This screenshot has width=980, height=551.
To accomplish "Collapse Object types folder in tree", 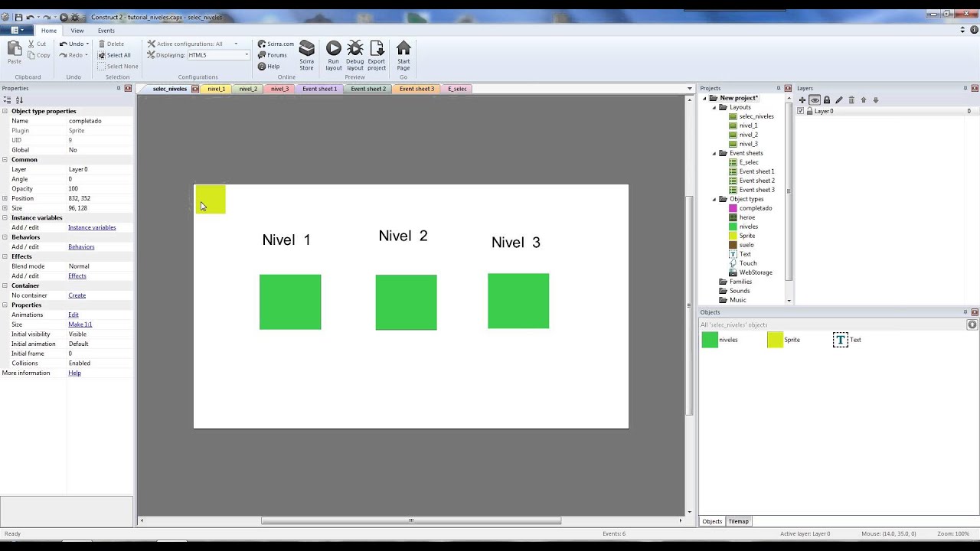I will (x=714, y=199).
